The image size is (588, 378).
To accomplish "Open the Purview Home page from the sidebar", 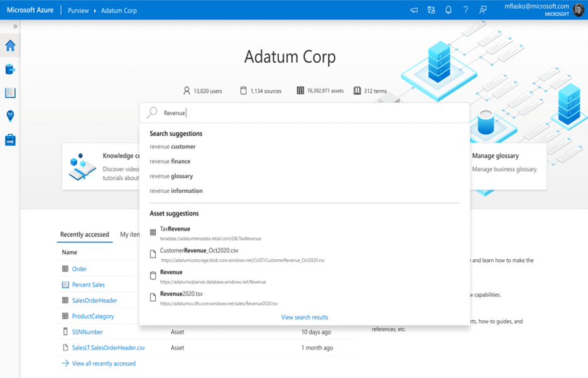I will pos(11,45).
